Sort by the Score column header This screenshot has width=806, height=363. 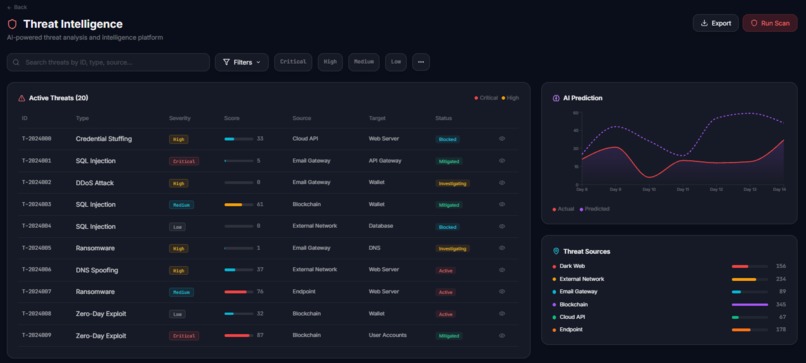coord(232,118)
